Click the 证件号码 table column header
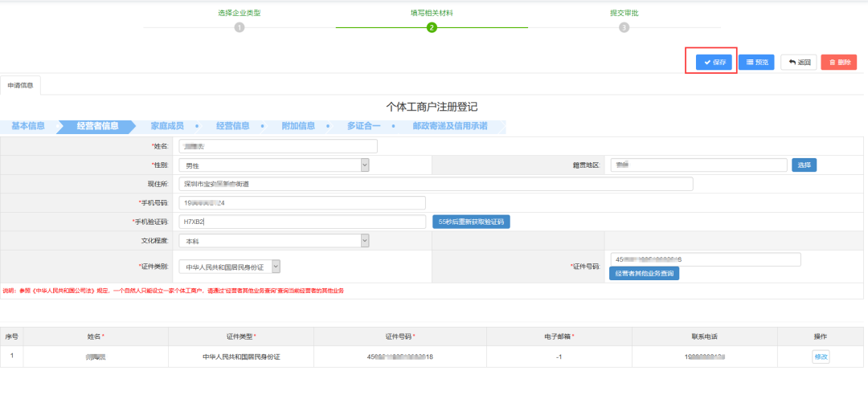The image size is (868, 395). [400, 336]
